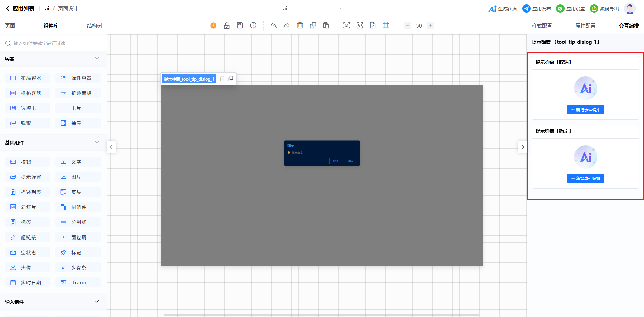This screenshot has height=317, width=644.
Task: Collapse the right panel arrow
Action: 522,147
